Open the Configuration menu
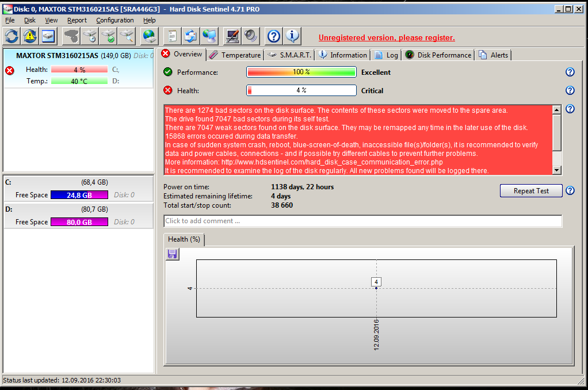The height and width of the screenshot is (390, 588). click(114, 20)
